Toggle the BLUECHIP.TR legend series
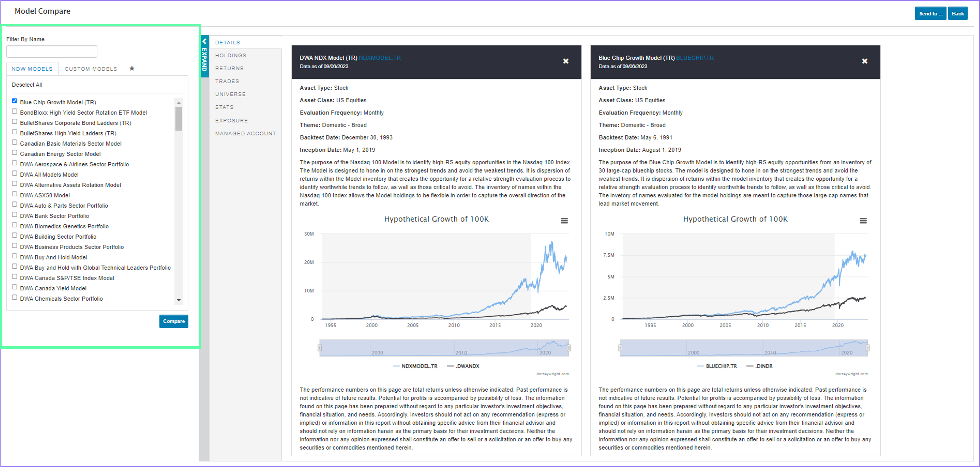The image size is (980, 467). coord(717,366)
